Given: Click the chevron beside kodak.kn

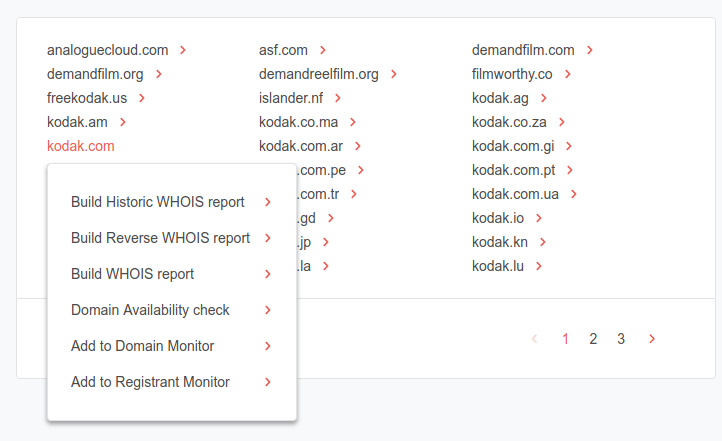Looking at the screenshot, I should (543, 242).
